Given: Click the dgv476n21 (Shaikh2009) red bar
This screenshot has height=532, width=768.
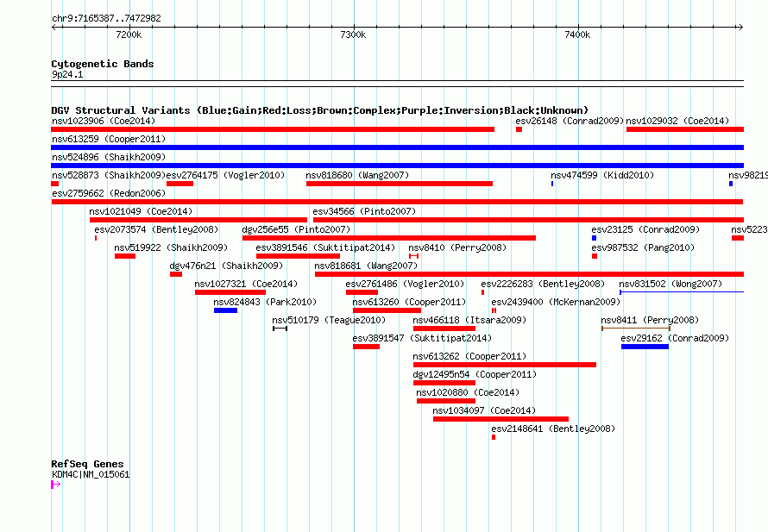Looking at the screenshot, I should point(176,274).
